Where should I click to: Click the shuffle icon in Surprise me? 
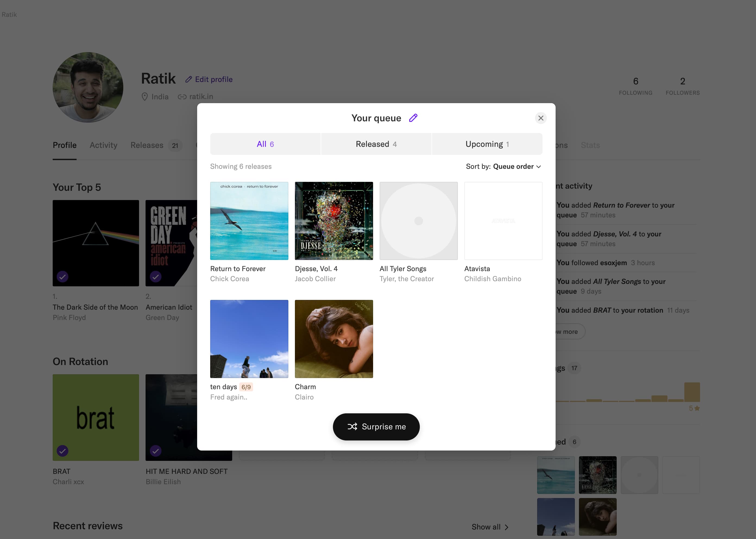pos(353,427)
